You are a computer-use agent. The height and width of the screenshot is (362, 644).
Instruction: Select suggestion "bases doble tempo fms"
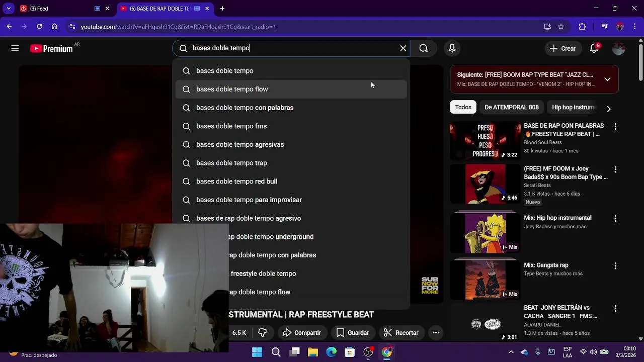pyautogui.click(x=291, y=126)
